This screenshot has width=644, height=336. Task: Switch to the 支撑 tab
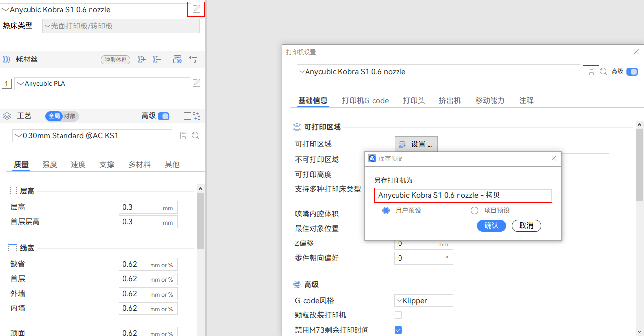107,165
